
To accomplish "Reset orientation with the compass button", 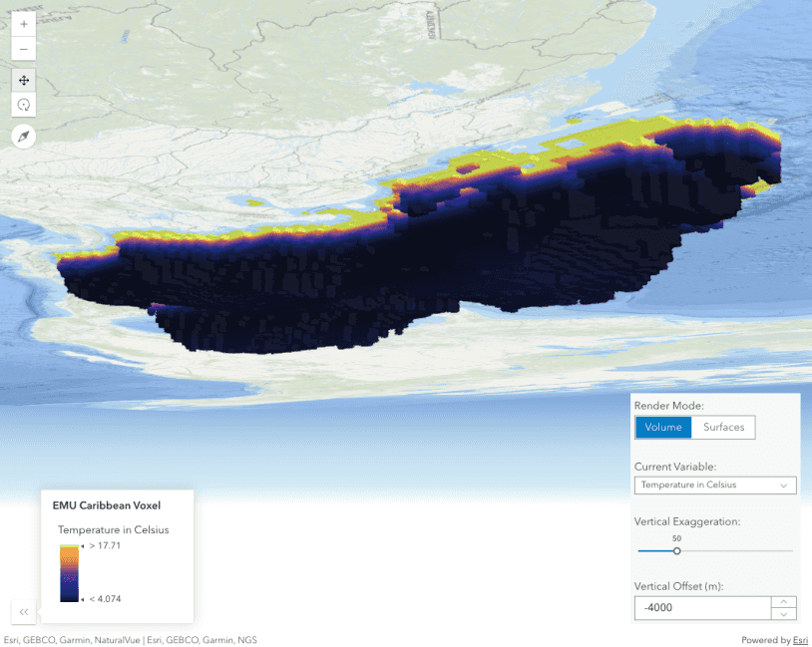I will tap(24, 137).
